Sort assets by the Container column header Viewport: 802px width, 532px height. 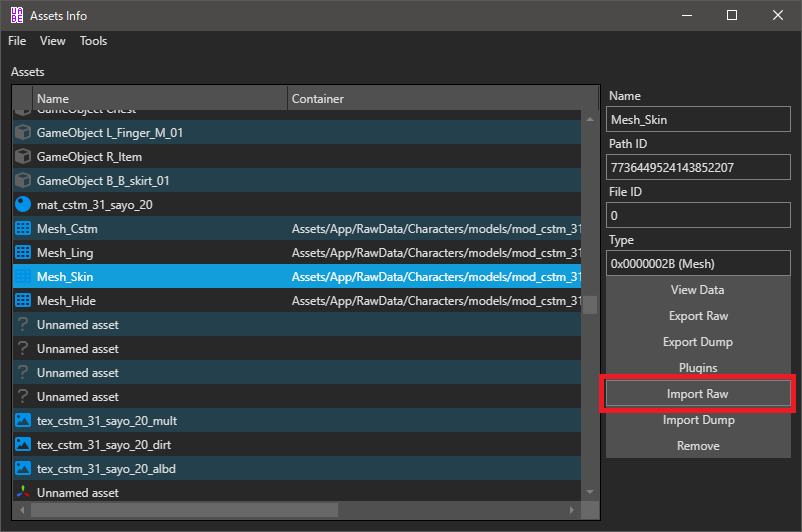coord(443,99)
